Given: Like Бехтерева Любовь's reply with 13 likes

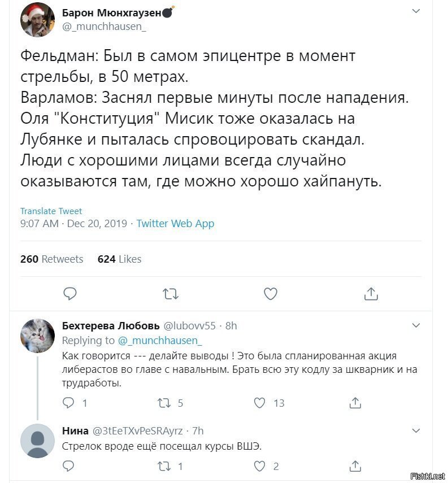Looking at the screenshot, I should tap(259, 403).
